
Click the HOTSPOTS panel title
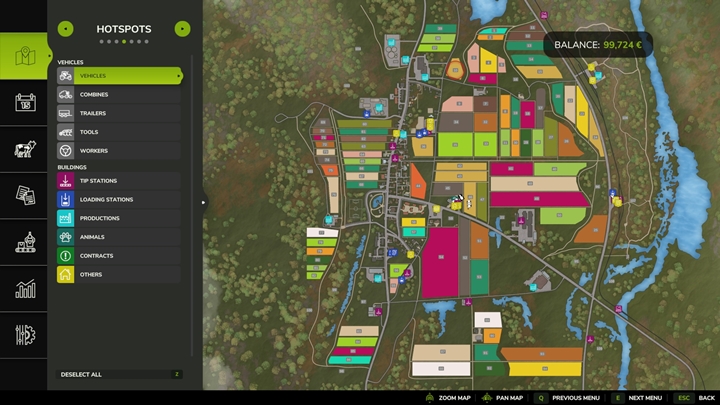tap(124, 29)
